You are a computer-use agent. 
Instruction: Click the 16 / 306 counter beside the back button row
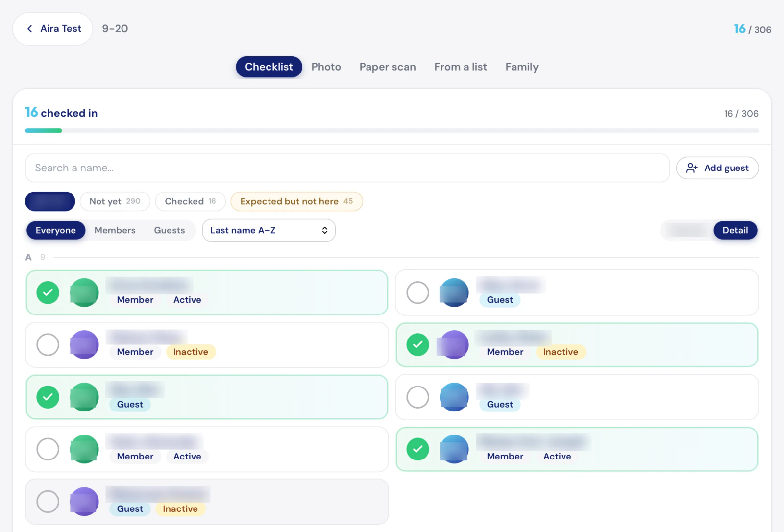pos(753,29)
